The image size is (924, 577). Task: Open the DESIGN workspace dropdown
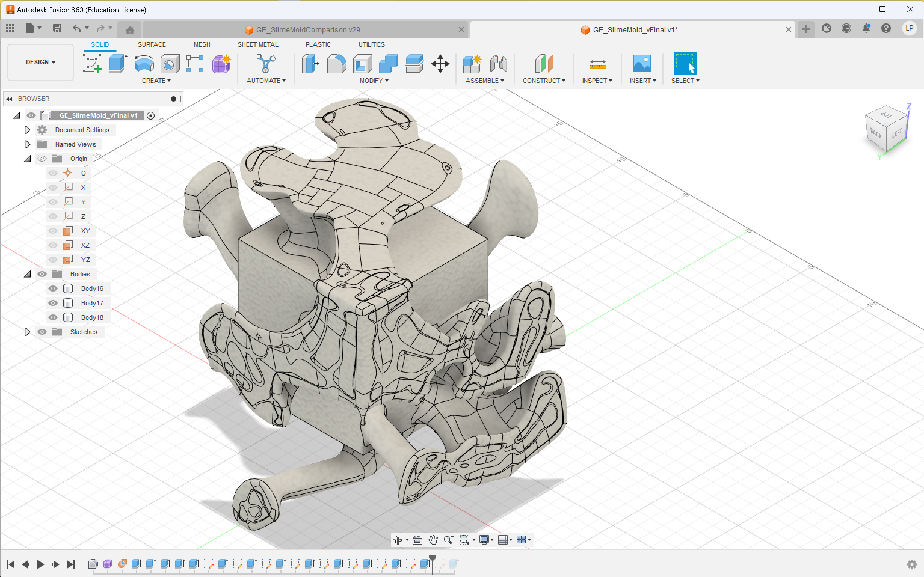pyautogui.click(x=41, y=62)
